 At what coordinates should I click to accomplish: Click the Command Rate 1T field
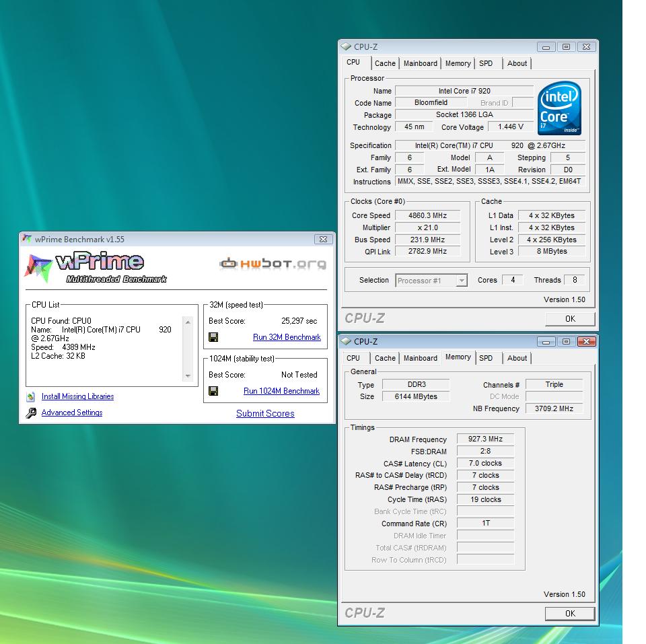tap(485, 524)
